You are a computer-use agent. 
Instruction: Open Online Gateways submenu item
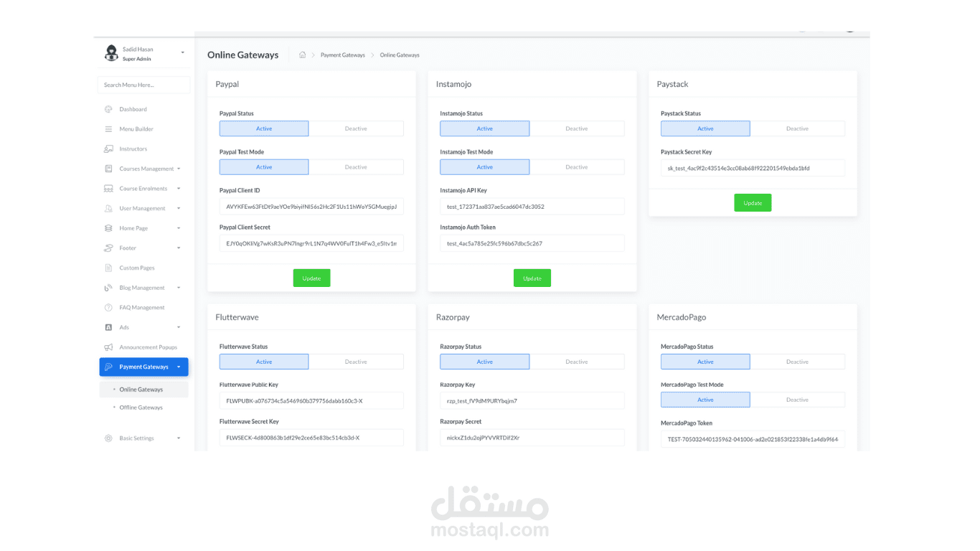coord(143,390)
